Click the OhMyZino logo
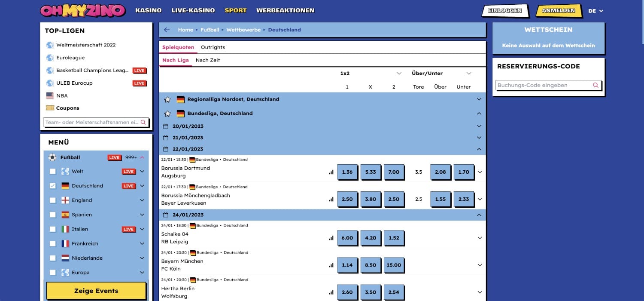Image resolution: width=644 pixels, height=301 pixels. (x=83, y=10)
